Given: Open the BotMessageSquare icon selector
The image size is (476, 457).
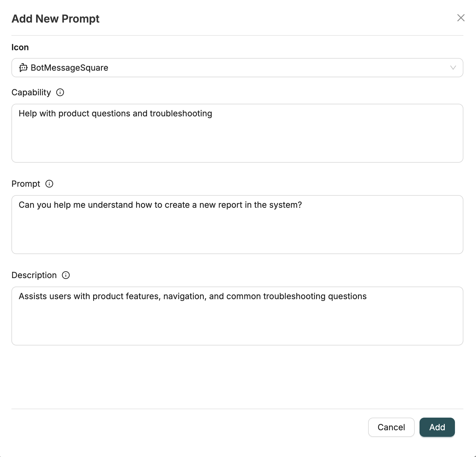Looking at the screenshot, I should (237, 68).
